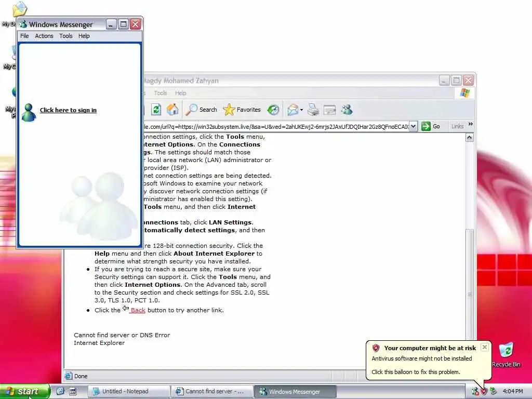Open Tools menu in Windows Messenger
The image size is (532, 399).
[x=66, y=36]
